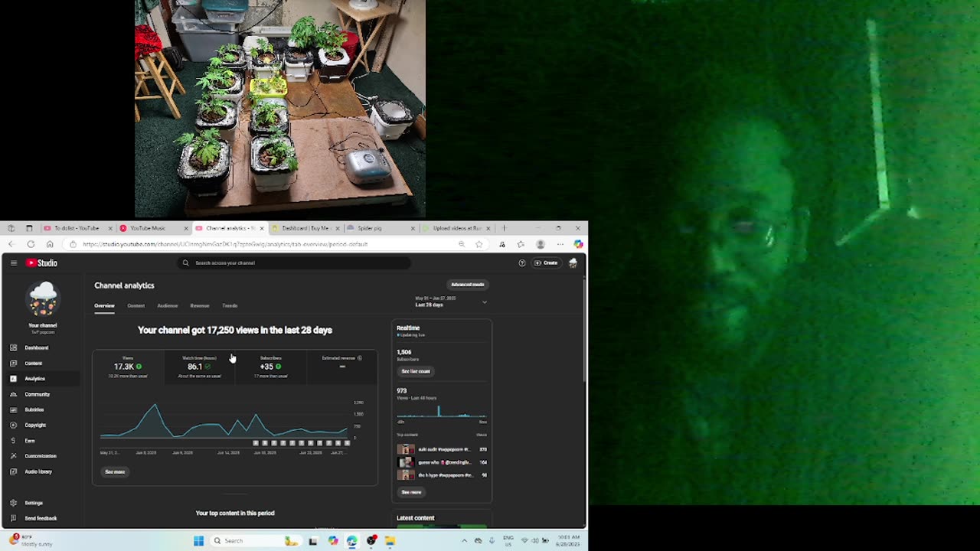Click See more under the views chart
980x551 pixels.
click(115, 471)
